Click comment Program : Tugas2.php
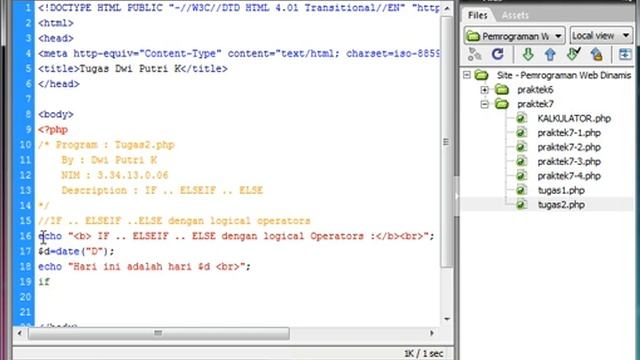640x360 pixels. point(115,145)
